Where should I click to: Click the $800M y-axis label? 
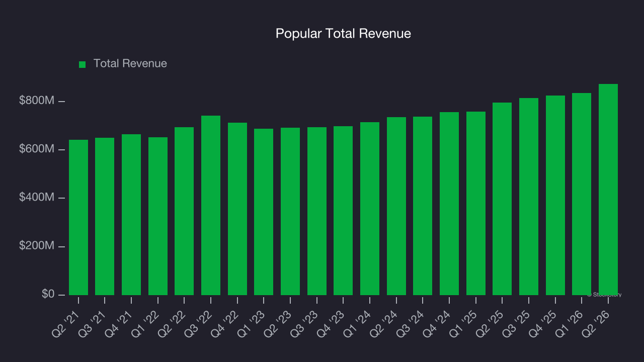(x=37, y=101)
